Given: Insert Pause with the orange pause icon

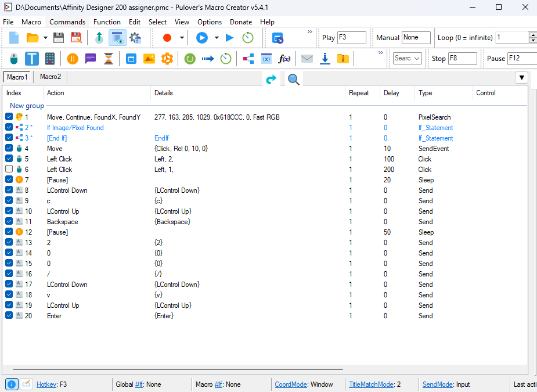Looking at the screenshot, I should tap(73, 59).
